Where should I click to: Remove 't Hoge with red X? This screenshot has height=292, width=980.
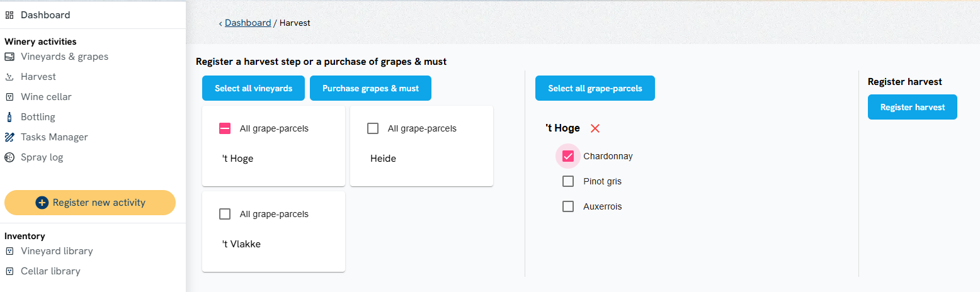coord(595,128)
